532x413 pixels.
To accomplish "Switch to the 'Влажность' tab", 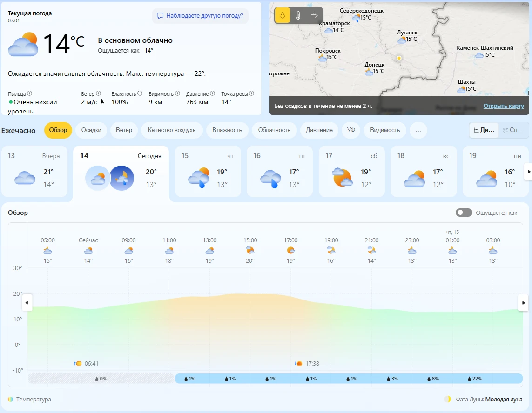I will (227, 130).
